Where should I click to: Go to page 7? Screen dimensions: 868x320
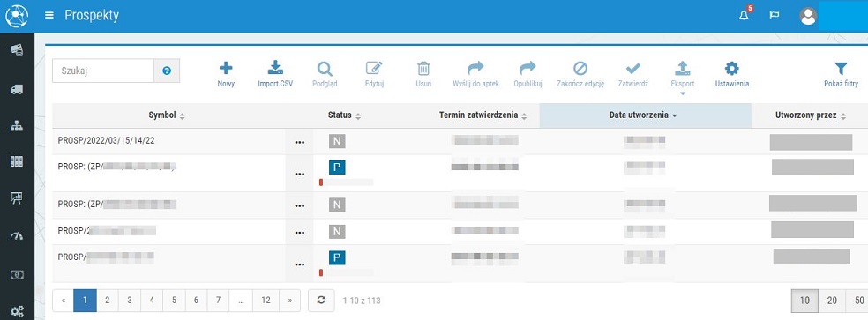tap(218, 300)
